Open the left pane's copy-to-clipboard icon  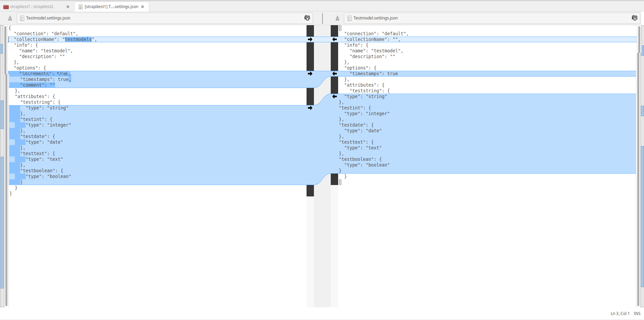click(307, 18)
